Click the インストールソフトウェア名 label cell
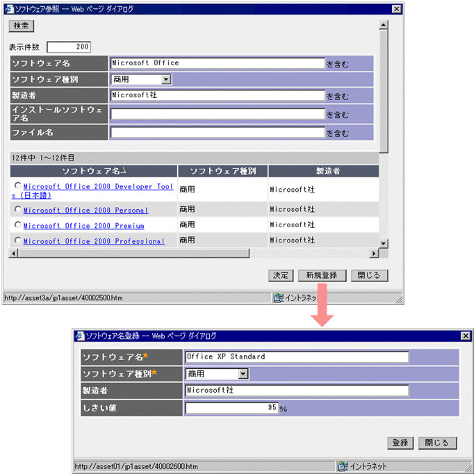The width and height of the screenshot is (476, 476). click(x=59, y=114)
